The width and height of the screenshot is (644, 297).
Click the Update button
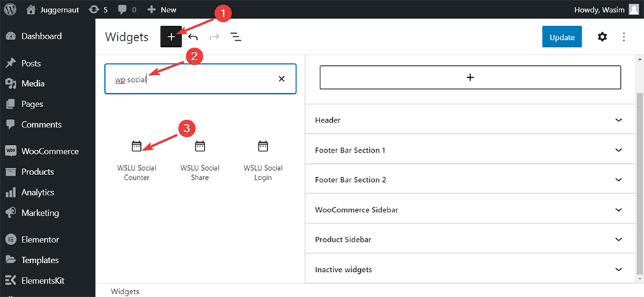562,37
